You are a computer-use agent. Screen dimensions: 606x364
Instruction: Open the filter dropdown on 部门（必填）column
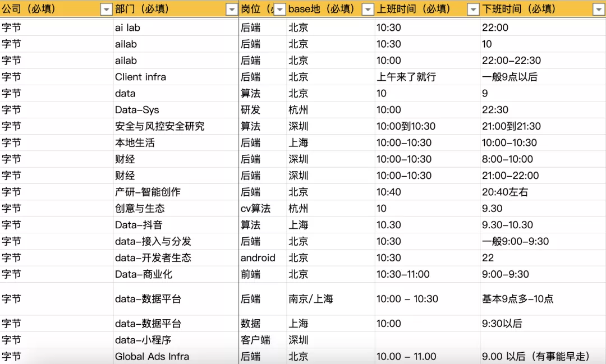pos(232,9)
